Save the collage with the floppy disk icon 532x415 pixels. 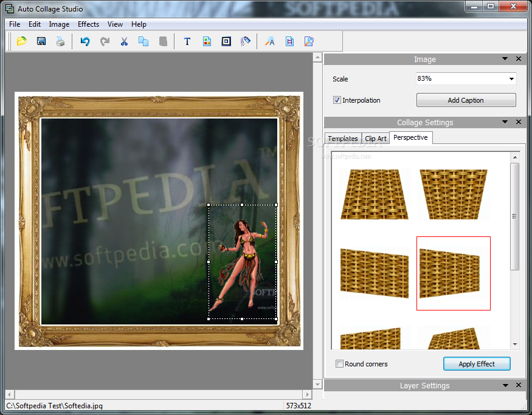(x=41, y=41)
